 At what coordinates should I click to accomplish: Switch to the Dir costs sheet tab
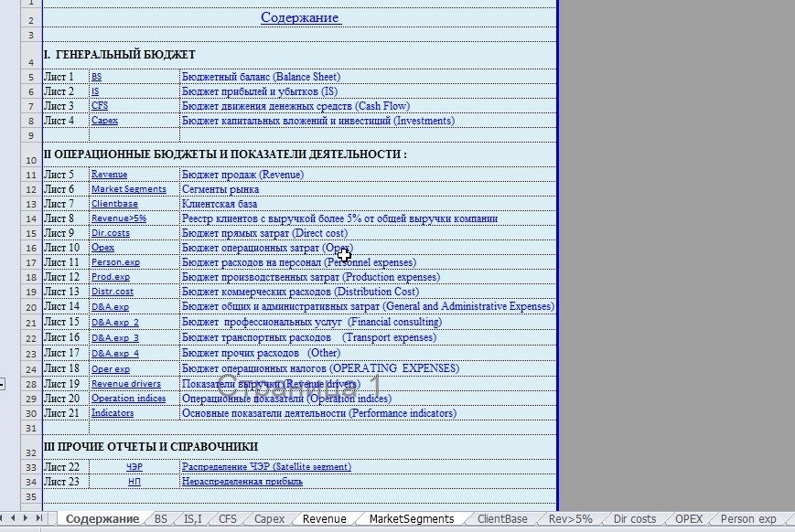[635, 519]
